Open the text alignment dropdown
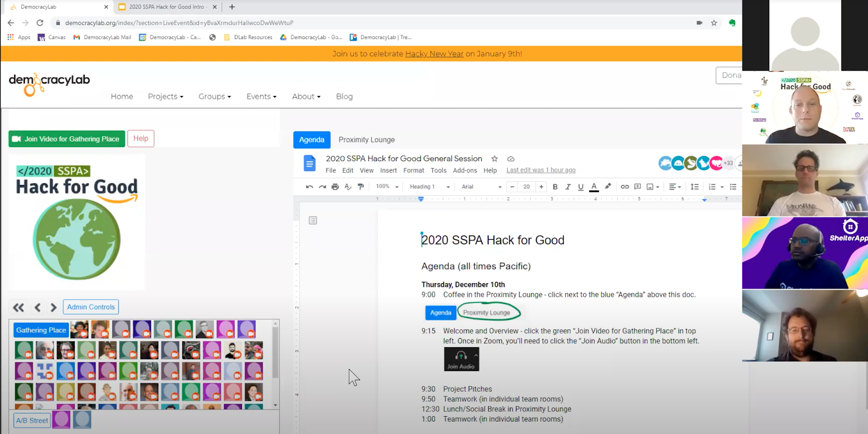Viewport: 868px width, 434px height. [x=675, y=187]
